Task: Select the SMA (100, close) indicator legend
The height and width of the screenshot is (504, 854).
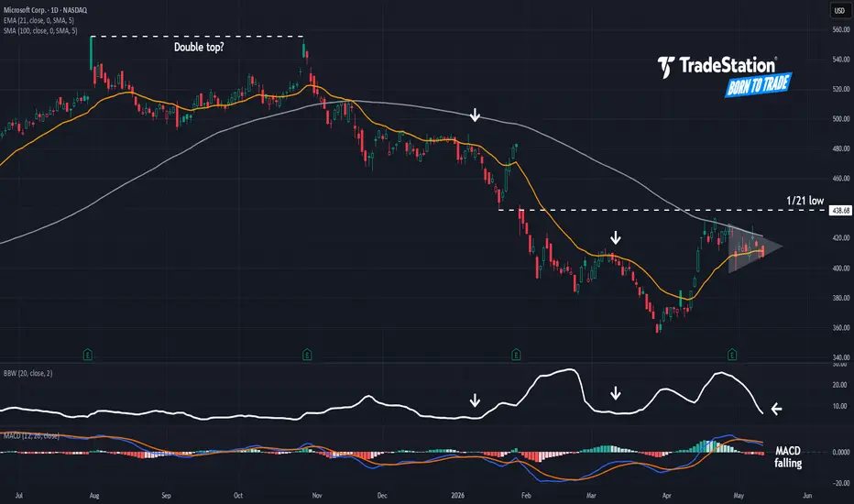Action: [40, 30]
